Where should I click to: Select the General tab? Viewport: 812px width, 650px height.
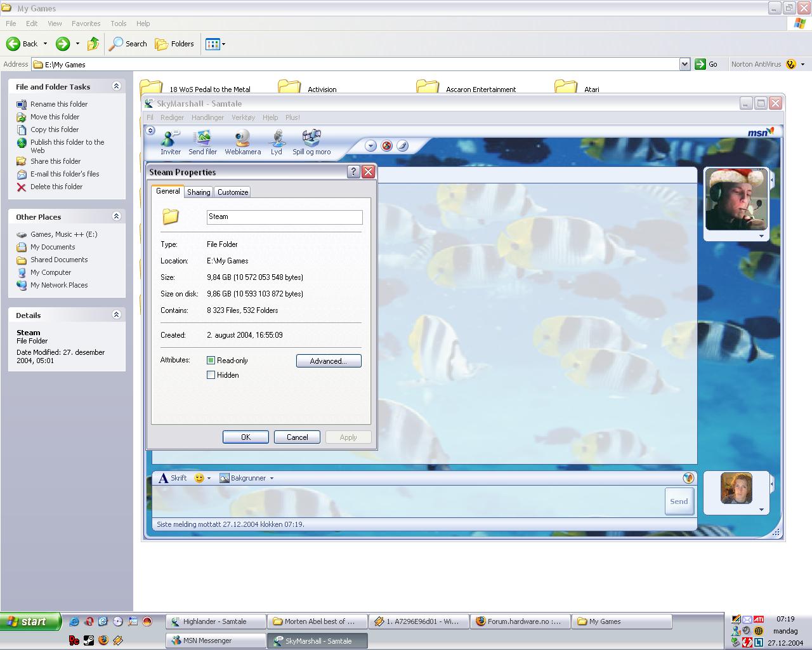pyautogui.click(x=168, y=191)
